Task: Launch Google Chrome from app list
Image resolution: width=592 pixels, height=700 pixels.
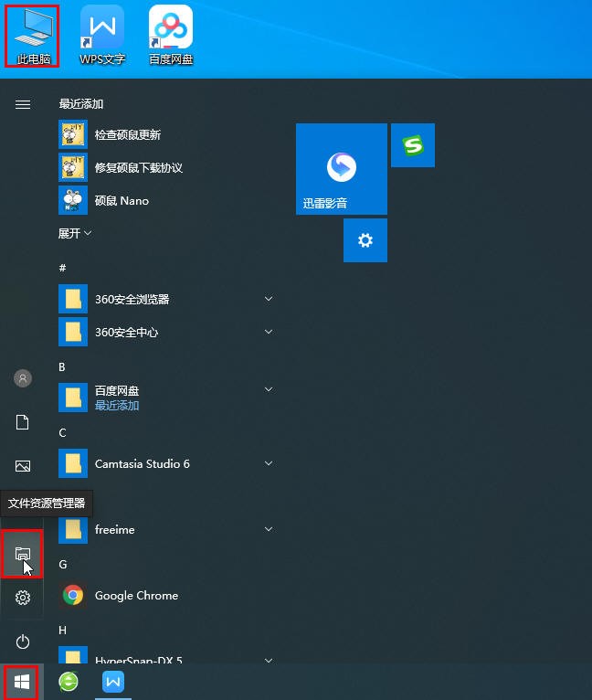Action: tap(166, 595)
